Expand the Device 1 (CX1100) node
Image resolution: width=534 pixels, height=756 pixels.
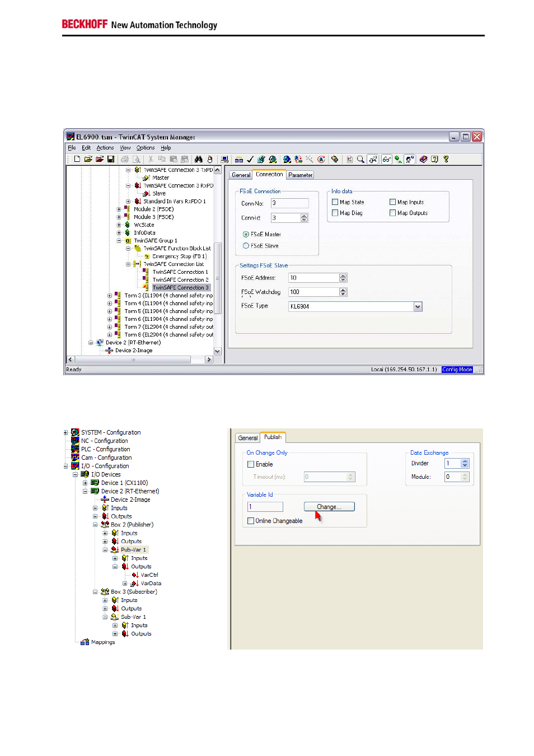click(85, 483)
